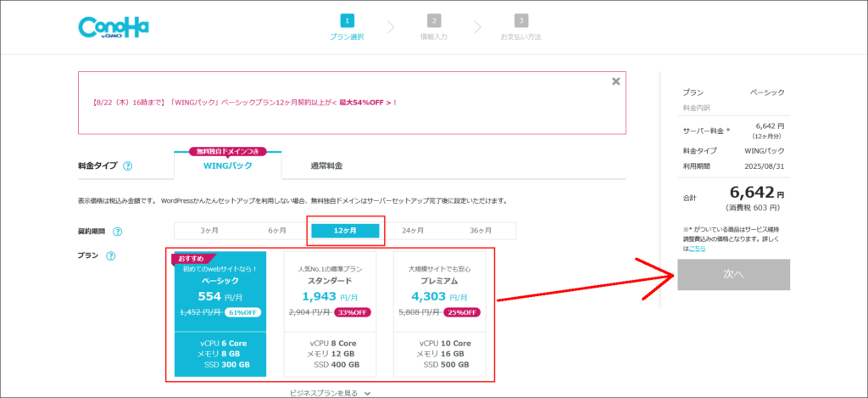Click step 3 お支払い方法 indicator
Image resolution: width=868 pixels, height=398 pixels.
[x=521, y=28]
